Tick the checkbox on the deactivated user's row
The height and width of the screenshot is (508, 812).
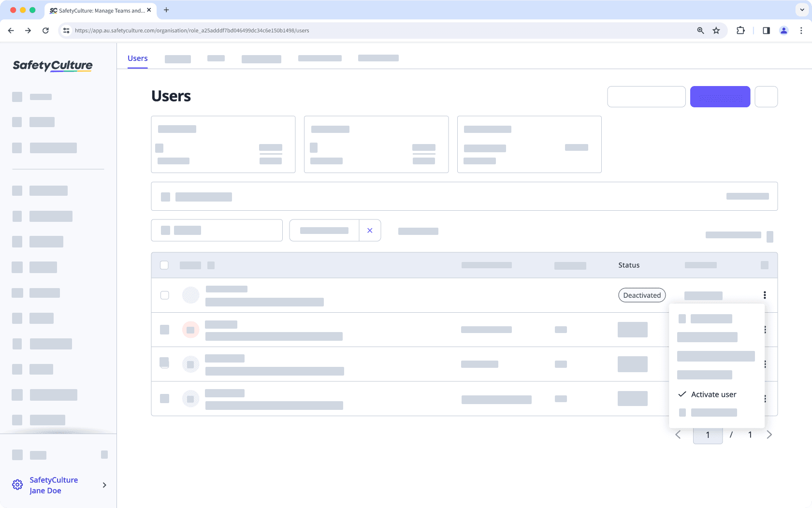click(164, 295)
